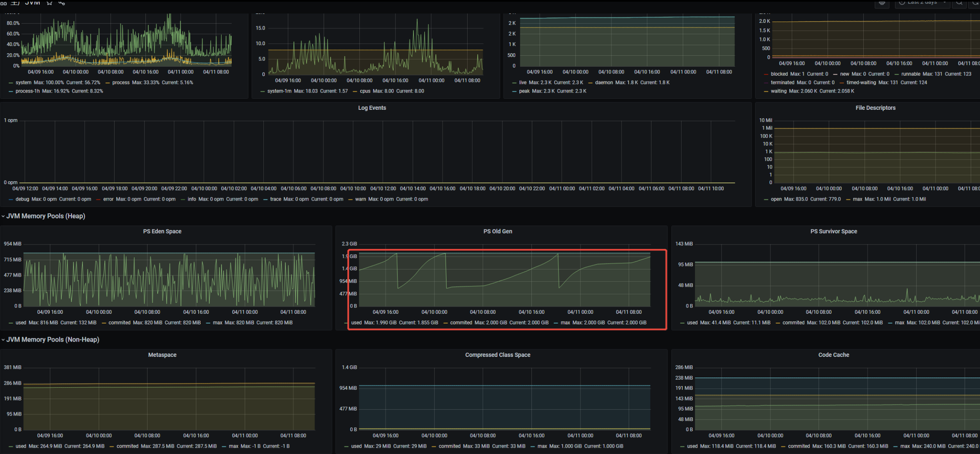Open the Metaspace panel title menu
This screenshot has height=454, width=980.
coord(162,355)
